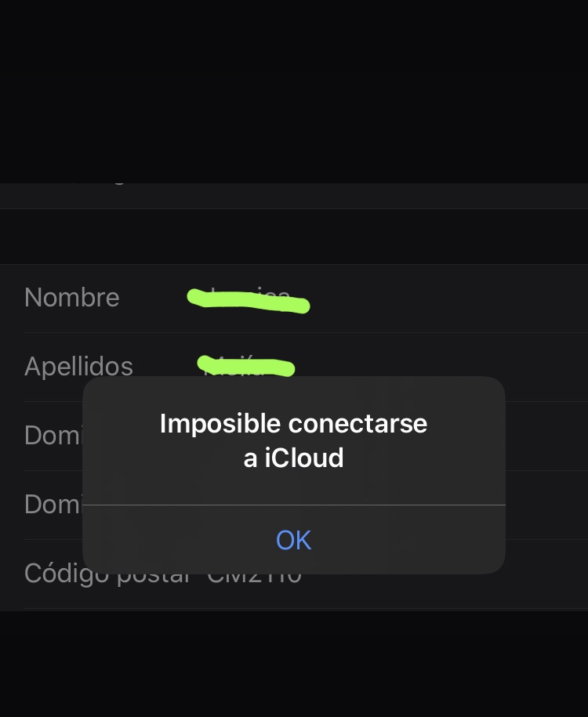Tap the empty right end of Nombre row

pyautogui.click(x=470, y=298)
